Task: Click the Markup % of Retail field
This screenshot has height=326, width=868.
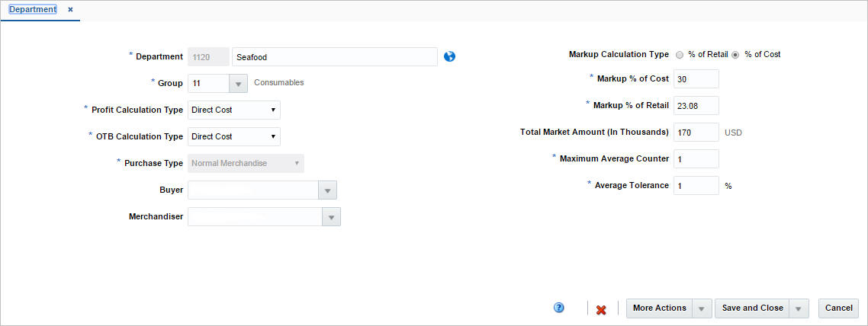Action: click(696, 106)
